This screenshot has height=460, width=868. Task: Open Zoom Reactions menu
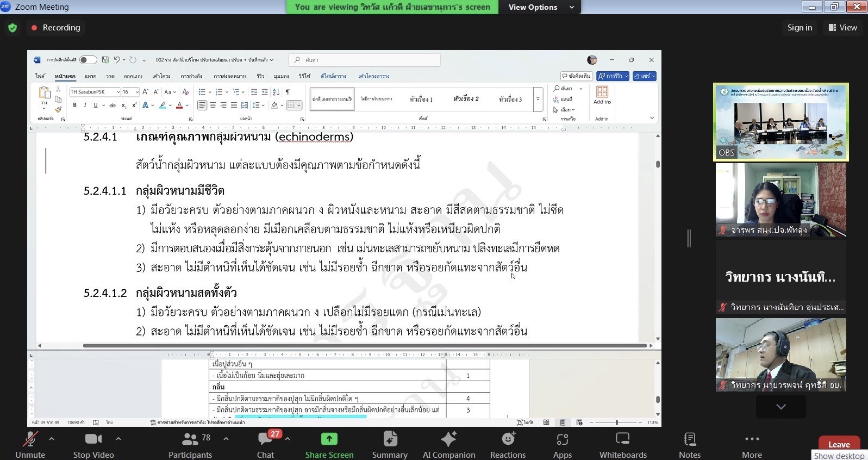(508, 445)
